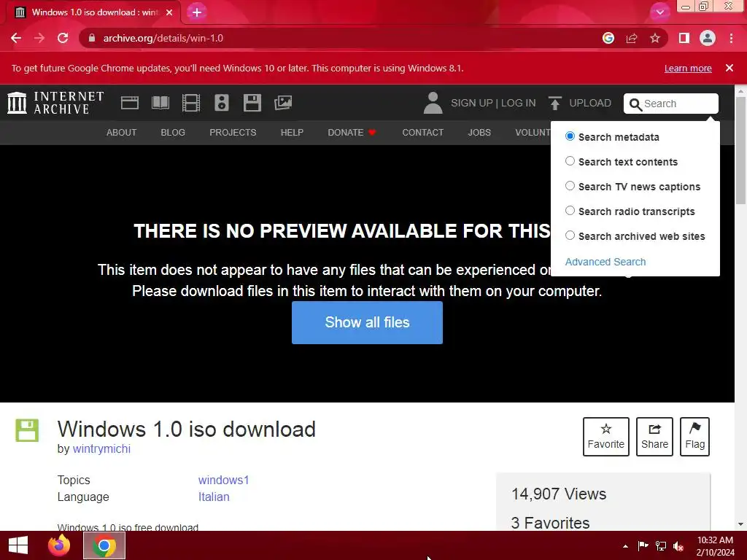
Task: Open the ABOUT menu item
Action: [122, 133]
